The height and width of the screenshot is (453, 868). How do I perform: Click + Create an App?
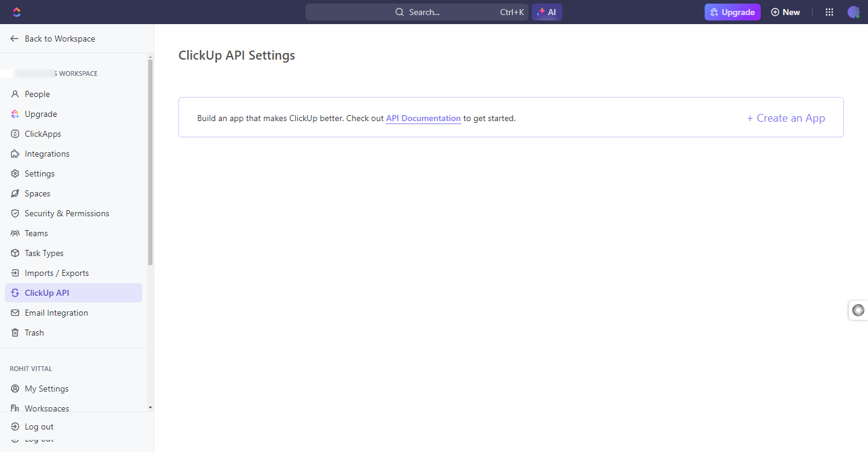(786, 118)
